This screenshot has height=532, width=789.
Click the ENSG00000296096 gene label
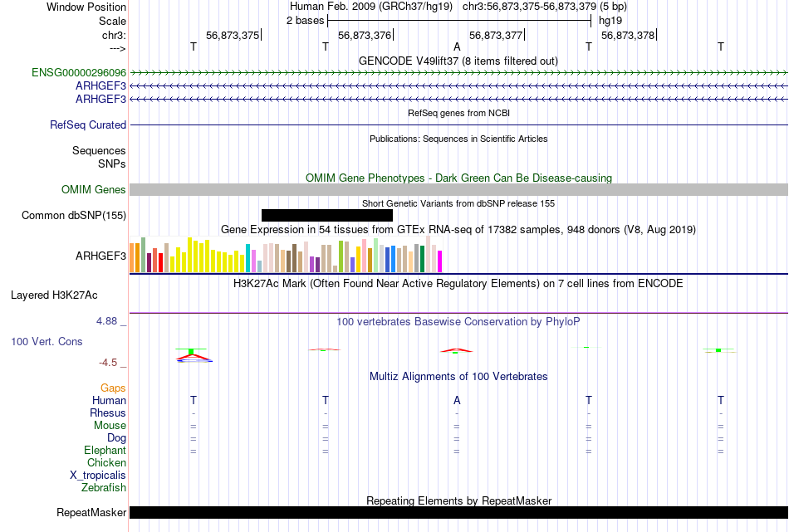coord(79,72)
